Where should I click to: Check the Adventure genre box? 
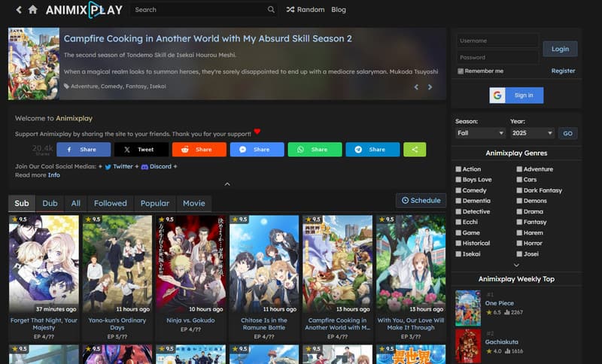tap(519, 168)
